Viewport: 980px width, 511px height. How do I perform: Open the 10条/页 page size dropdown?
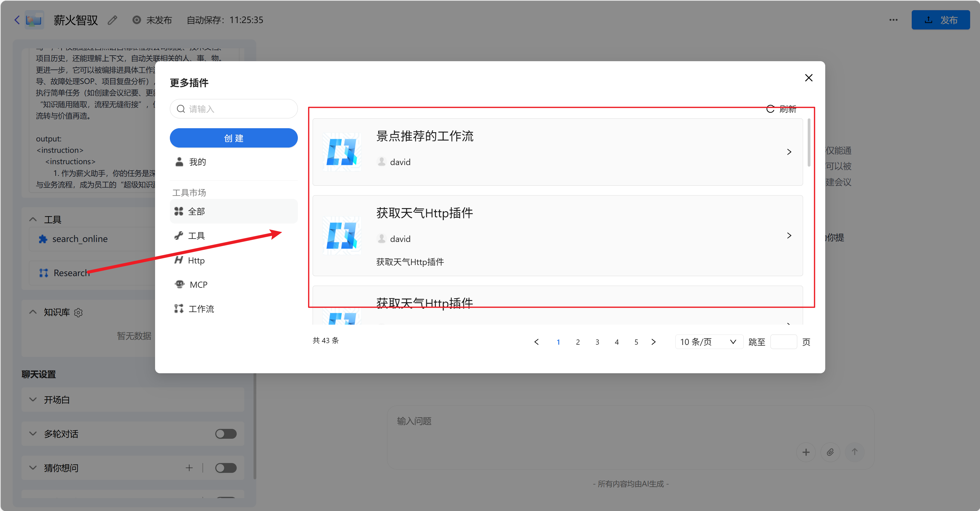coord(708,341)
